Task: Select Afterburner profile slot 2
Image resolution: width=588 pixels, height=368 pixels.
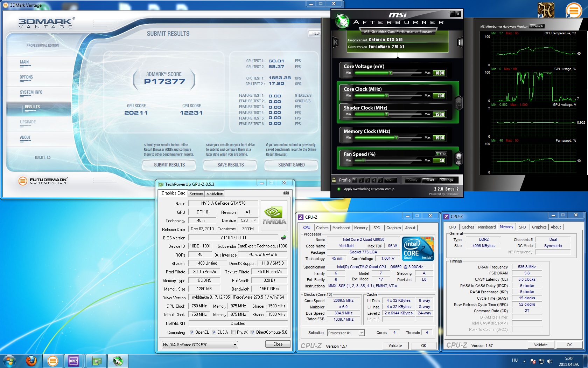Action: pyautogui.click(x=361, y=180)
